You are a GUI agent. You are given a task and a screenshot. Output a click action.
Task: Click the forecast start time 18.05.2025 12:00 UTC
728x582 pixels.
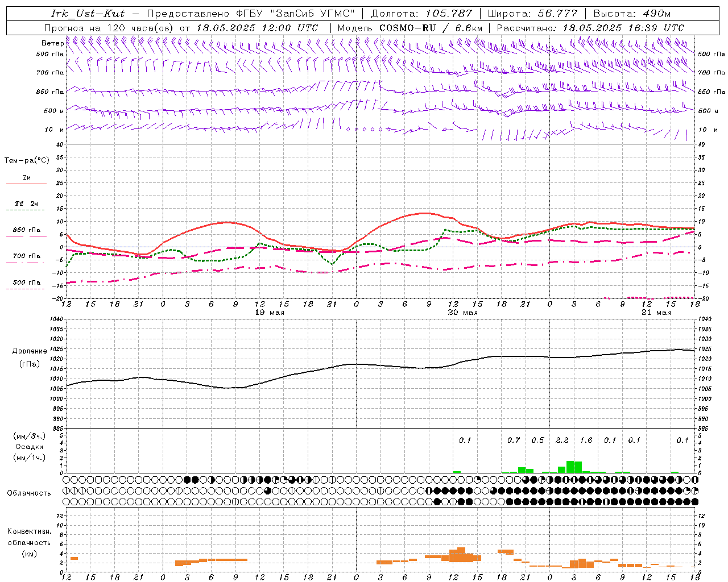pos(257,28)
